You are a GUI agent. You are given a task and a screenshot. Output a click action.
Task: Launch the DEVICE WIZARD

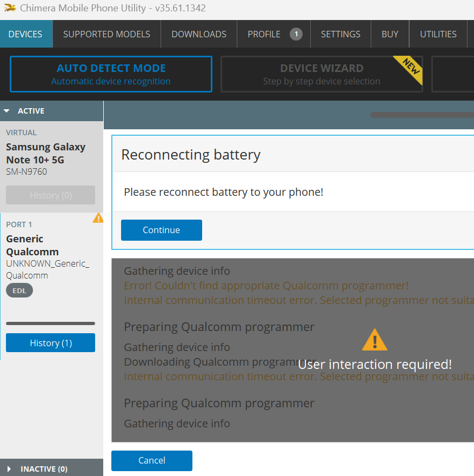click(x=321, y=74)
